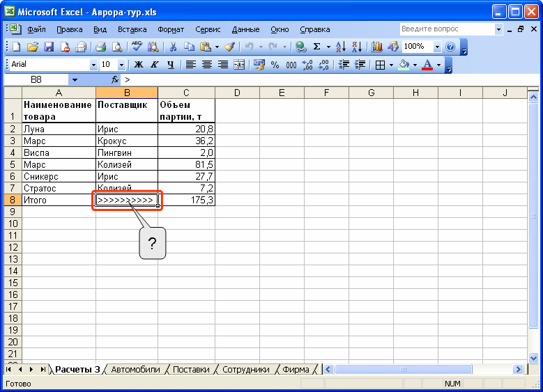Copy selection with the Copy icon
The width and height of the screenshot is (543, 392).
click(x=189, y=47)
